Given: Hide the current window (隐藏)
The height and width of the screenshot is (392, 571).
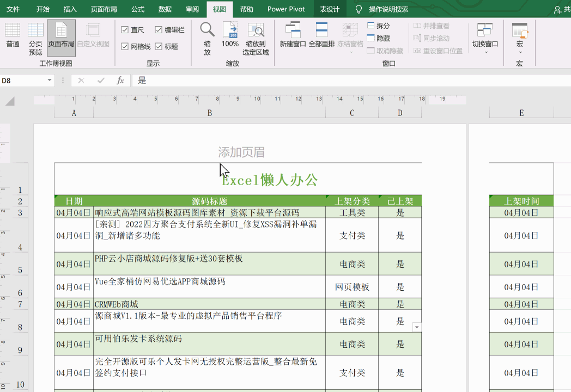Looking at the screenshot, I should tap(379, 38).
